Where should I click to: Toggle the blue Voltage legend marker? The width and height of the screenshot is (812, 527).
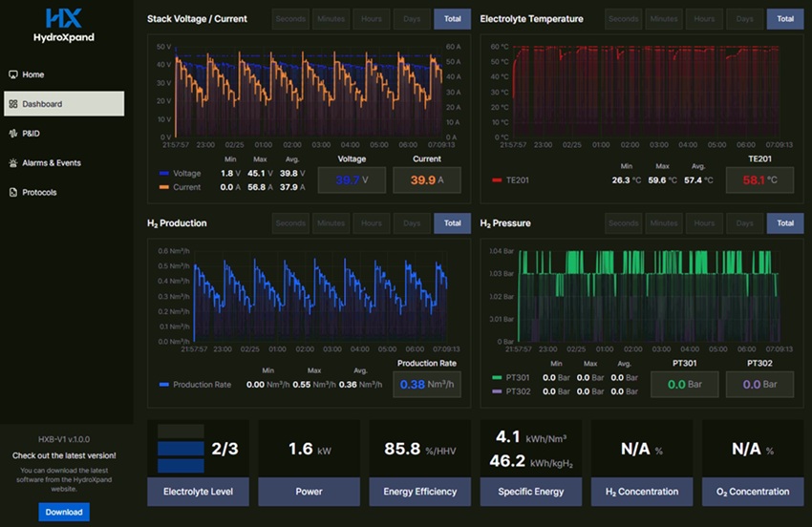[x=164, y=174]
